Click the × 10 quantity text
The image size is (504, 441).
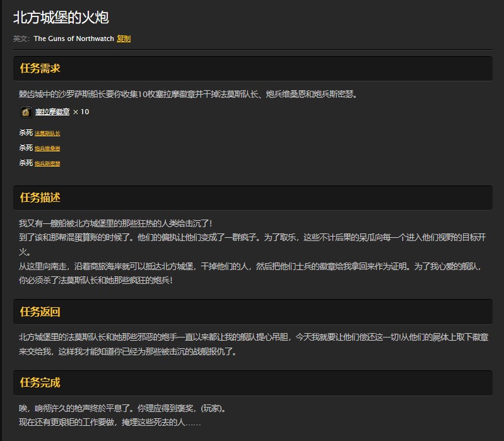click(81, 112)
